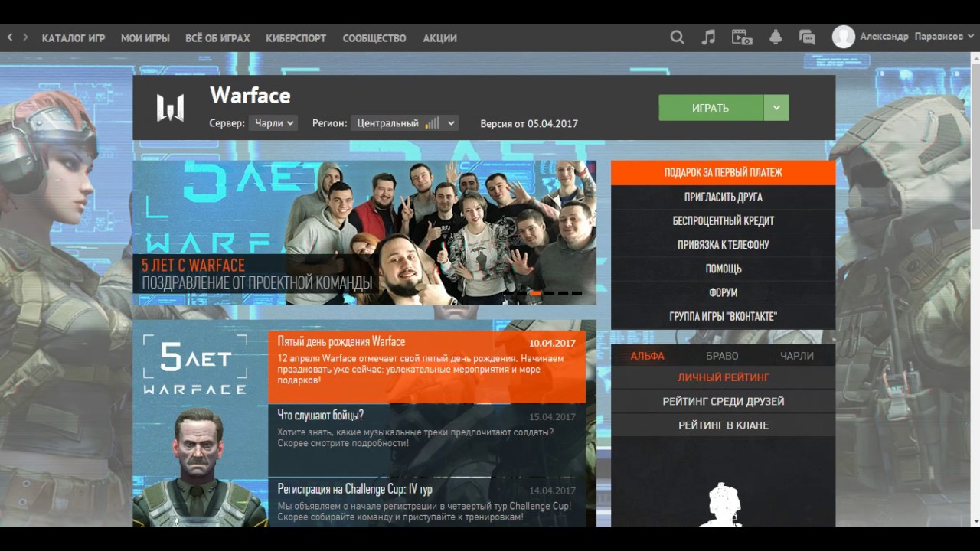Open the chat messages icon
Viewport: 980px width, 551px height.
pos(807,37)
